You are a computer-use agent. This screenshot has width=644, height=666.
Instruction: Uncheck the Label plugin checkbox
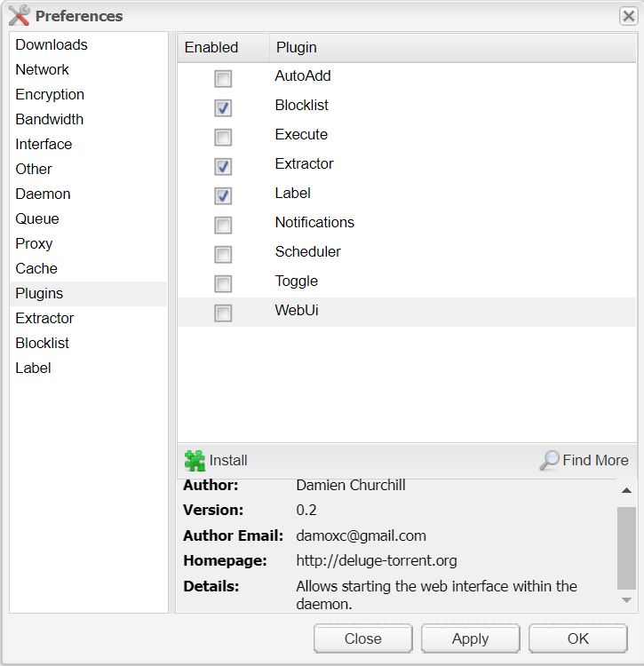223,196
